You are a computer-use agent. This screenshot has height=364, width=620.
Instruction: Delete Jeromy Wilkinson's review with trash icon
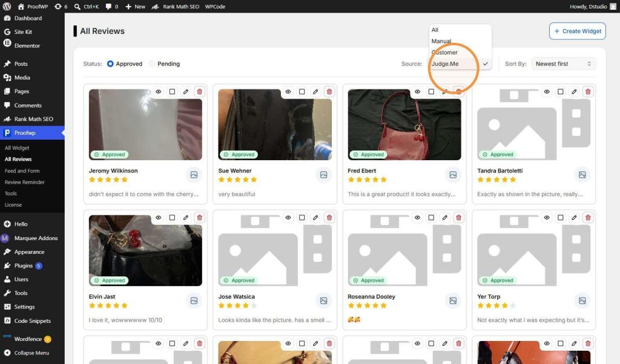tap(200, 91)
